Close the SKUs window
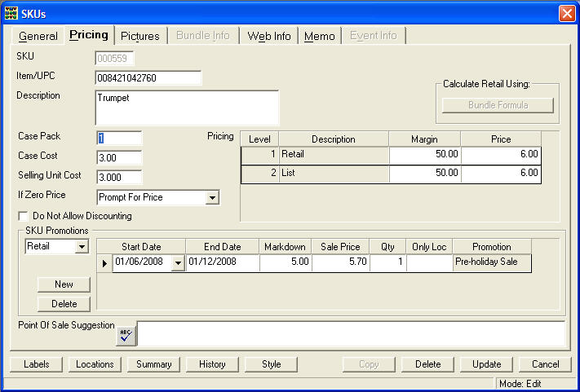 coord(566,13)
